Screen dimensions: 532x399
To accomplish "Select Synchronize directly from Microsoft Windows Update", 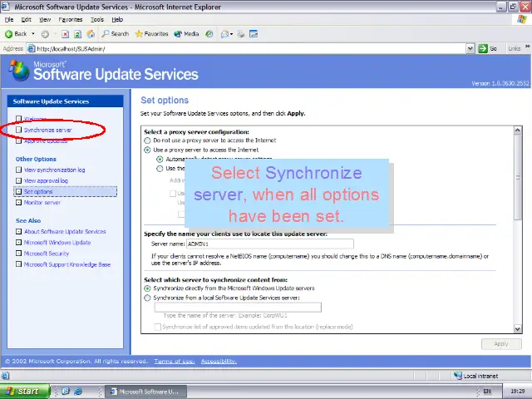I will [147, 288].
